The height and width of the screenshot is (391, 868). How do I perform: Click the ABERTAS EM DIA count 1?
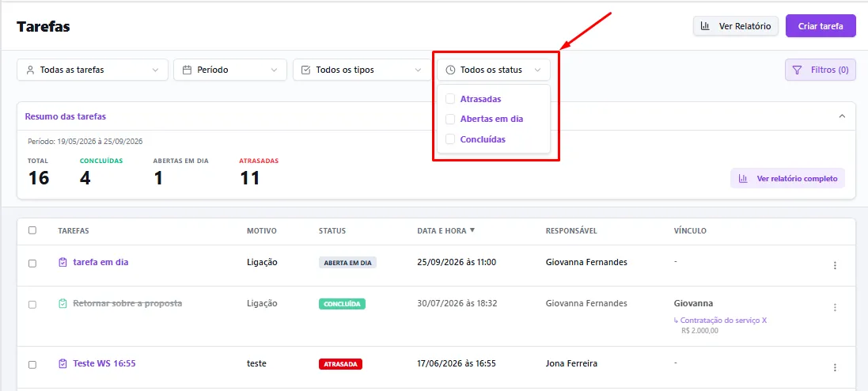tap(158, 178)
